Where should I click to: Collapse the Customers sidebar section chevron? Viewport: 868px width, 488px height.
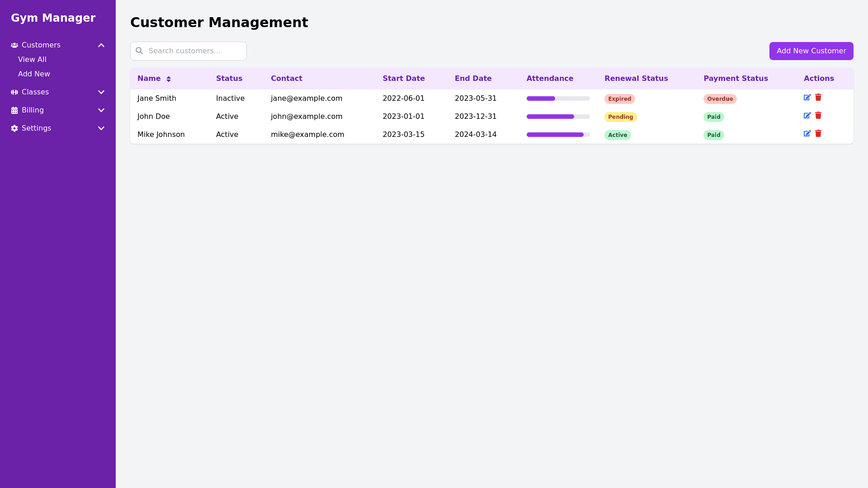pos(101,45)
